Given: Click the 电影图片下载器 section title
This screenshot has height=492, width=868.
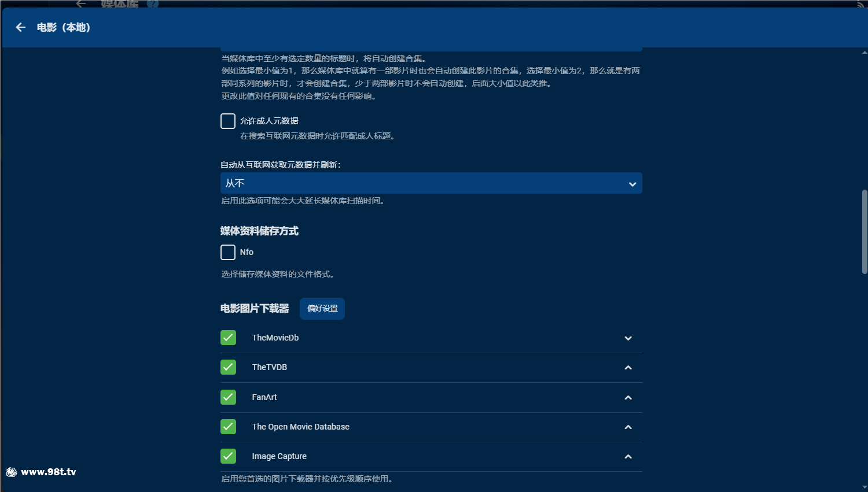Looking at the screenshot, I should click(x=255, y=308).
